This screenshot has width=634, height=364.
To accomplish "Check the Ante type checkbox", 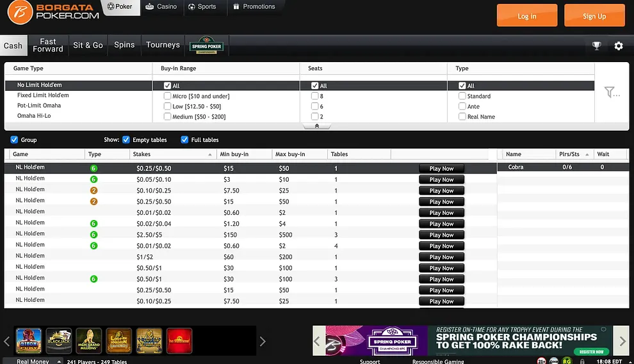I will (x=462, y=106).
